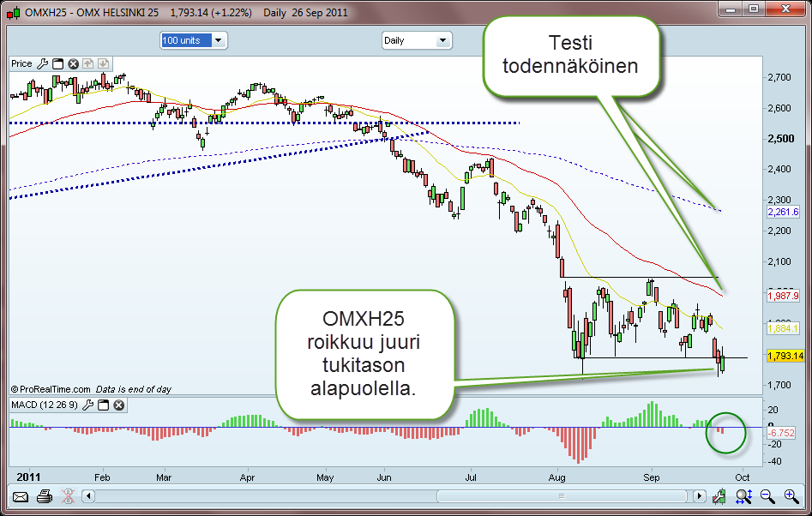Minimize the chart window
This screenshot has height=516, width=812.
click(x=731, y=9)
